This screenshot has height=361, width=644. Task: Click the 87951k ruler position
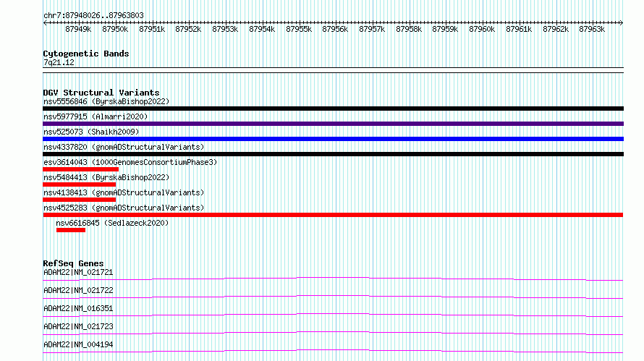(x=152, y=29)
